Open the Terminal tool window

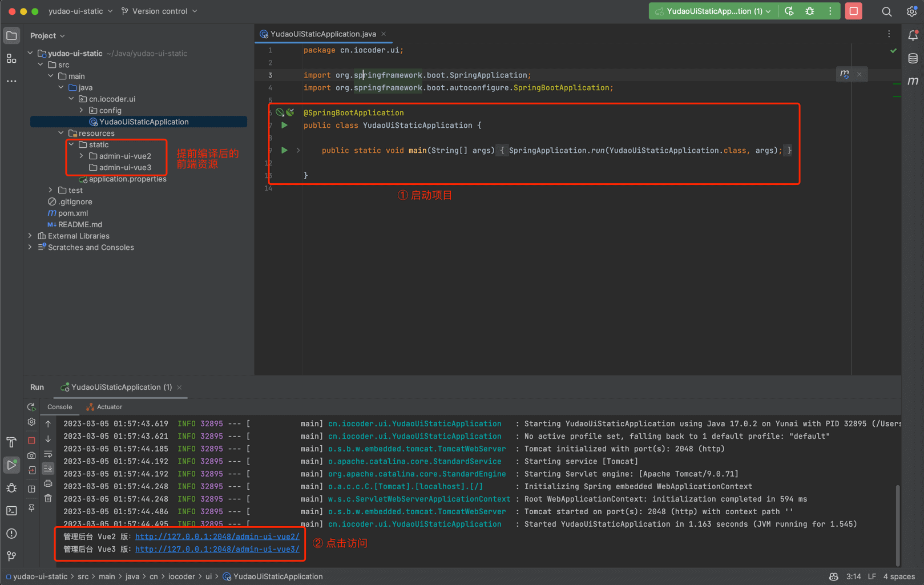point(11,511)
